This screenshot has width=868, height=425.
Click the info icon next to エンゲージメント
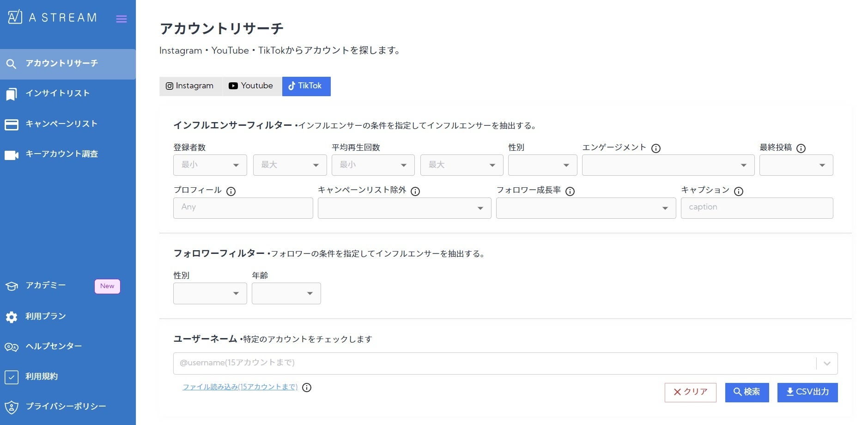[x=656, y=148]
